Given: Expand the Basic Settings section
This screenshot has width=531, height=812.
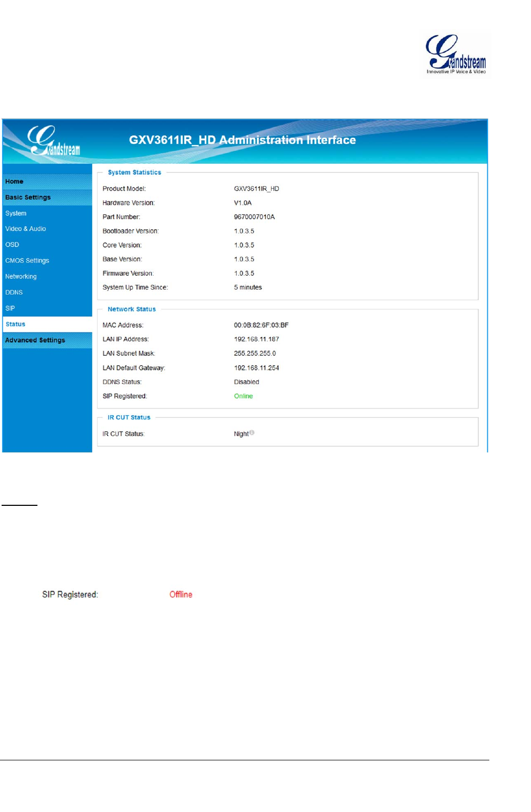Looking at the screenshot, I should pyautogui.click(x=47, y=198).
